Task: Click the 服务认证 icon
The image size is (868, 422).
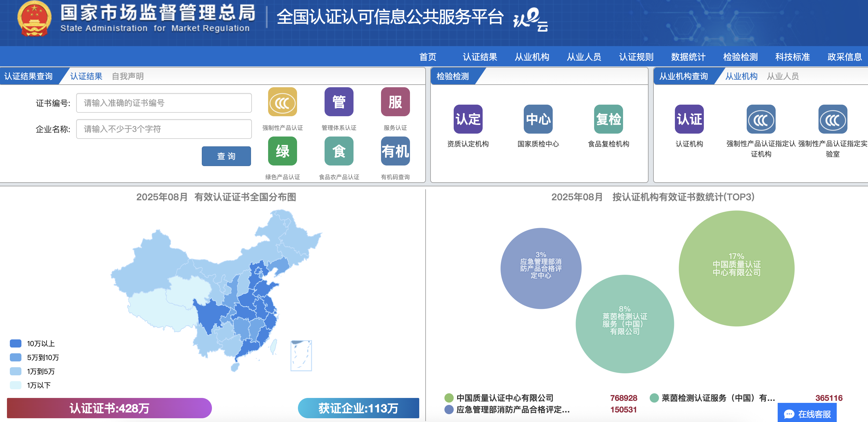Action: pos(395,103)
